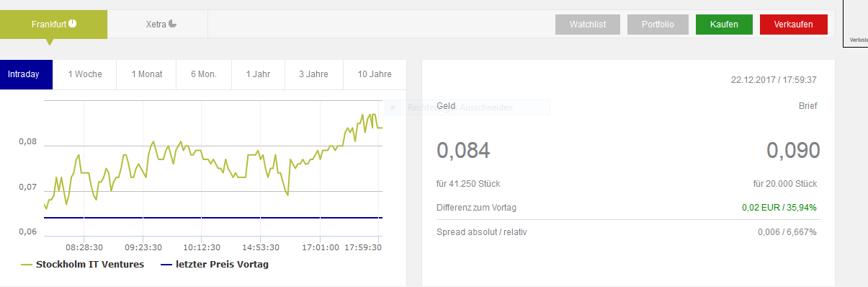Image resolution: width=868 pixels, height=287 pixels.
Task: Toggle the Stockholm IT Ventures legend entry
Action: click(82, 264)
